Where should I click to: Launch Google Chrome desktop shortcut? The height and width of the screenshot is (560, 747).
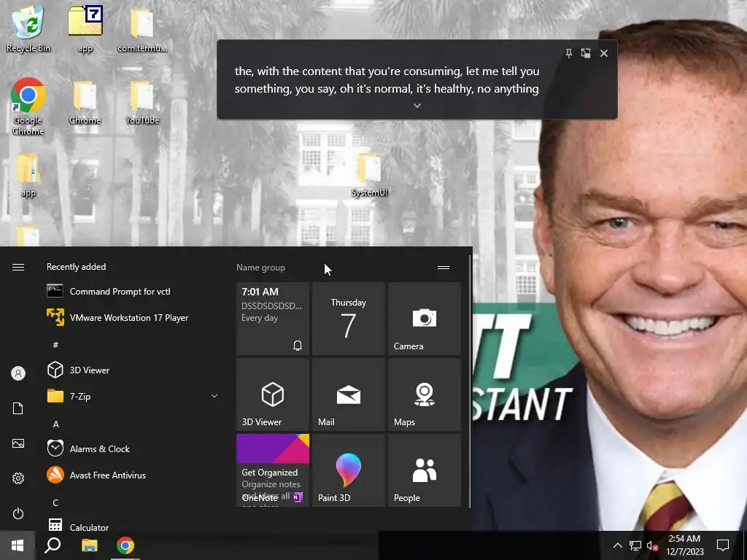28,106
